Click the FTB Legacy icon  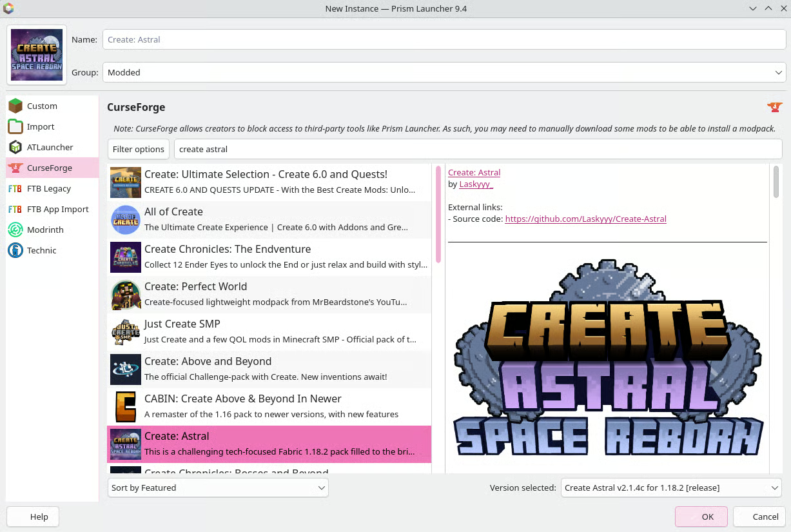tap(15, 188)
